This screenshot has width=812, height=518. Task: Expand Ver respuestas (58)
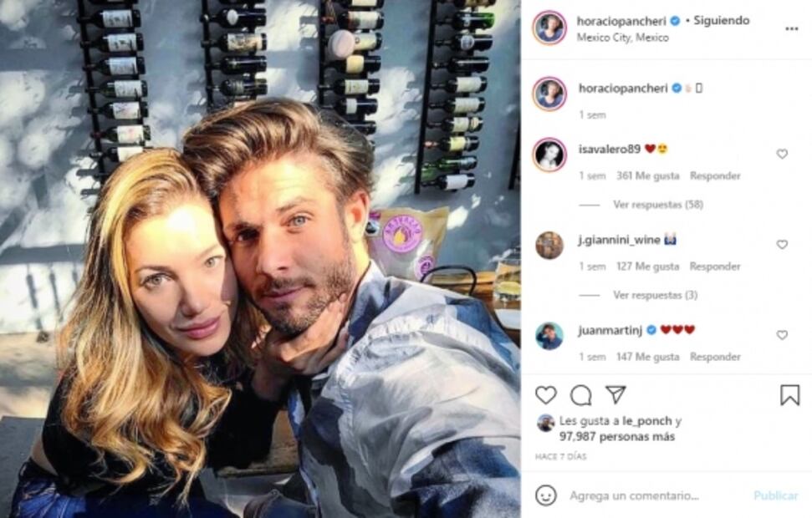[657, 205]
